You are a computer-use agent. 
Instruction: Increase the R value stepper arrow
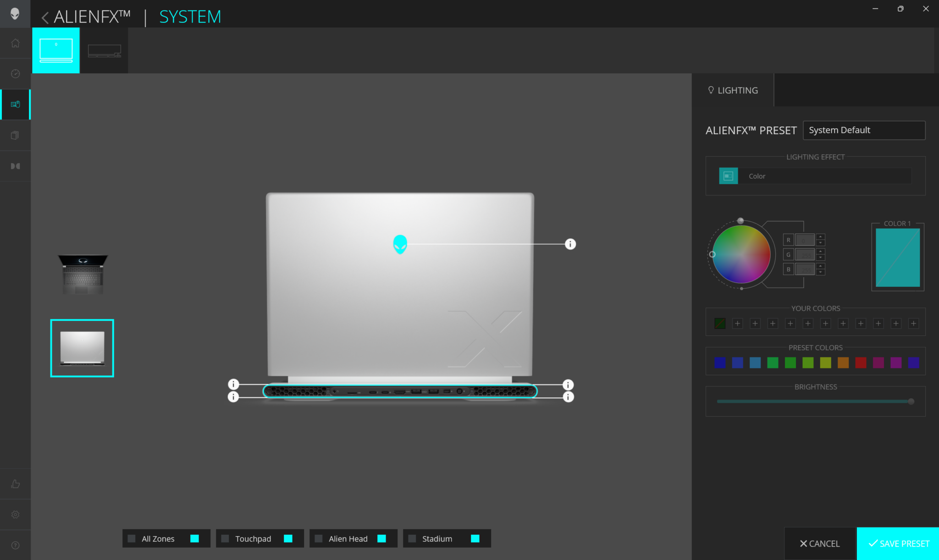click(x=820, y=237)
